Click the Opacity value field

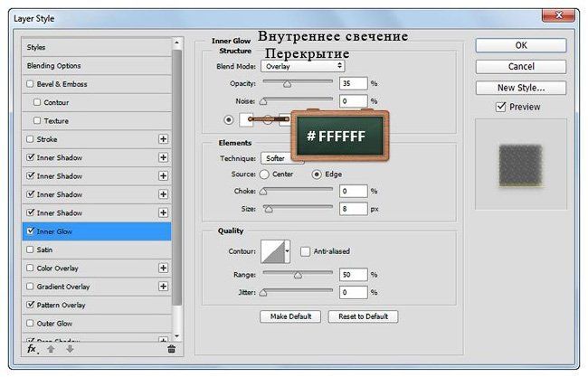pos(353,83)
